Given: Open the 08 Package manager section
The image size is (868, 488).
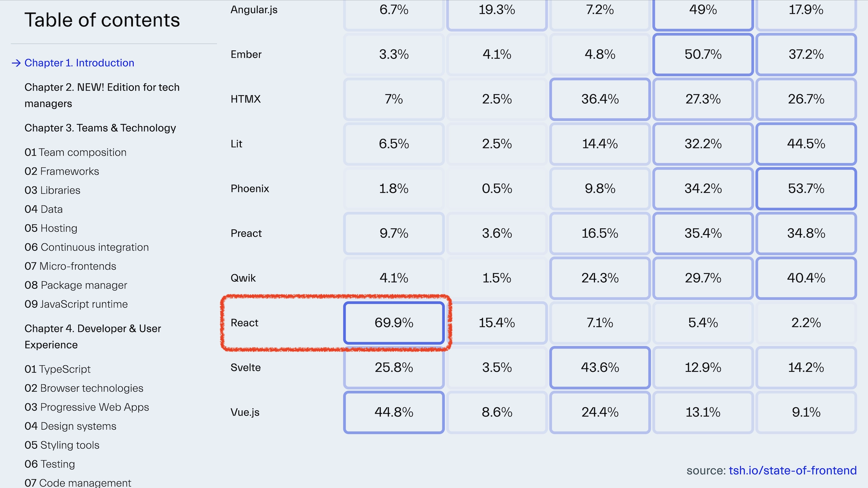Looking at the screenshot, I should (76, 285).
